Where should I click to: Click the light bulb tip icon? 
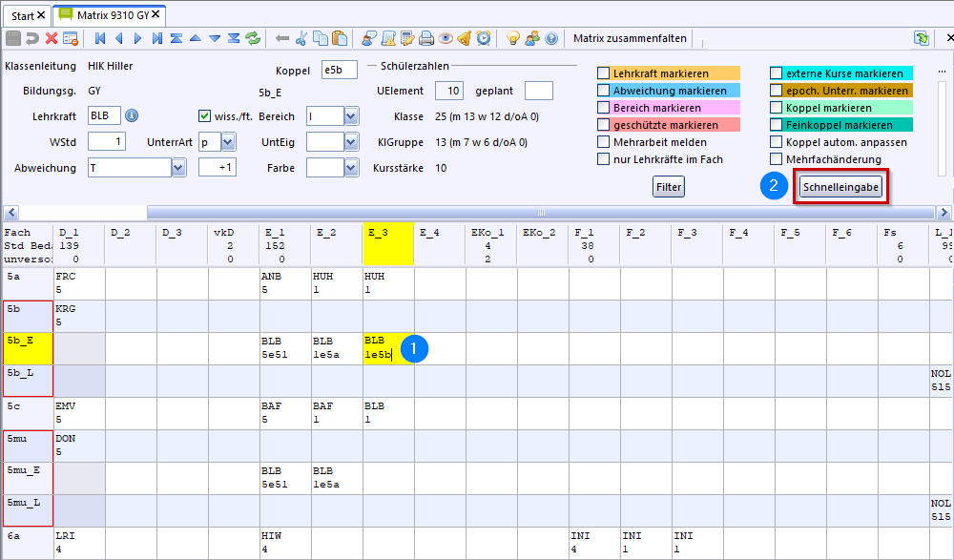pyautogui.click(x=513, y=38)
